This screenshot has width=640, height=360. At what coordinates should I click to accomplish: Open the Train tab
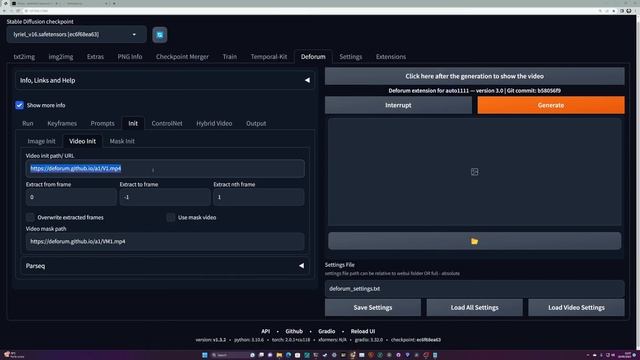[229, 57]
